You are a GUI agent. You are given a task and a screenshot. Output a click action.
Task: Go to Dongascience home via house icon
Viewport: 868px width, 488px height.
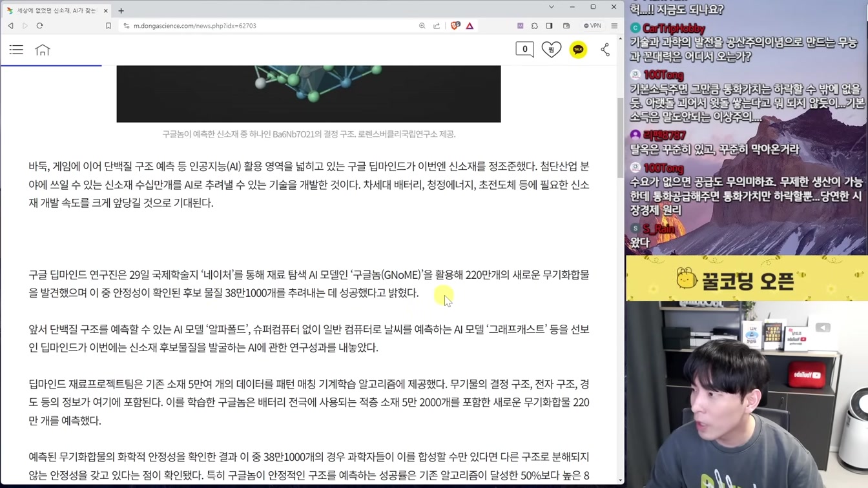point(43,50)
